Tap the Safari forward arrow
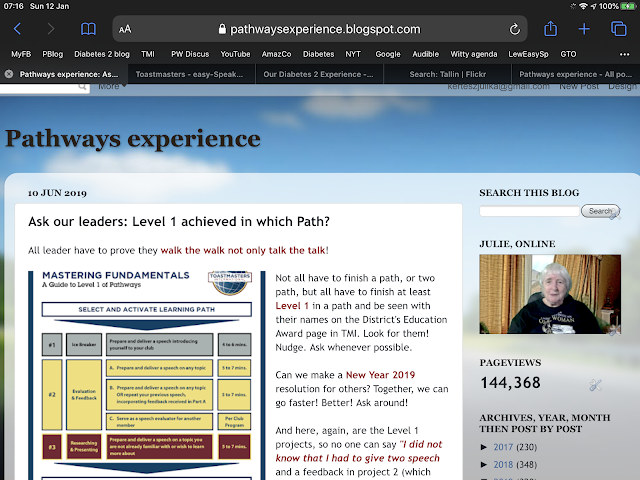 point(51,29)
